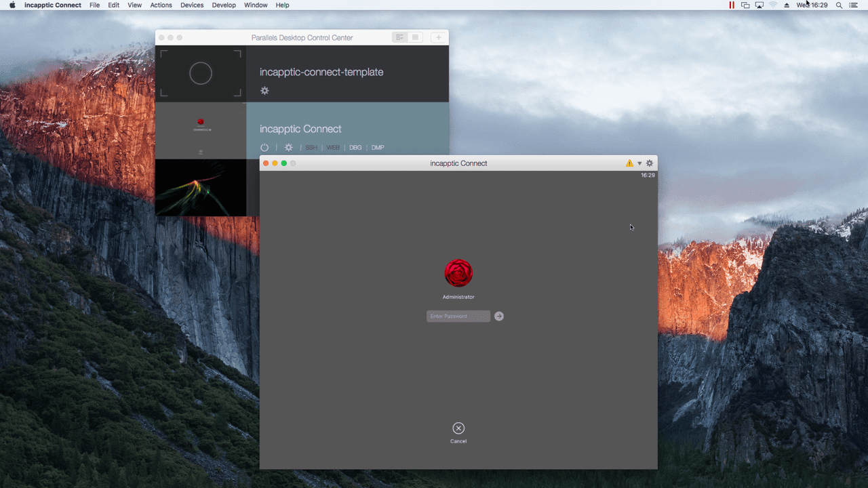Click incapptic-connect-template name text
Viewport: 868px width, 488px height.
321,72
